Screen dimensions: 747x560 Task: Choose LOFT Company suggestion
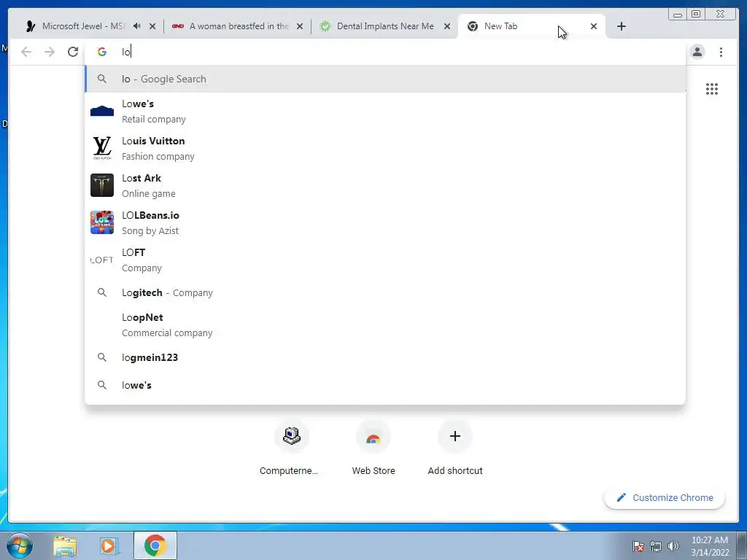tap(385, 260)
